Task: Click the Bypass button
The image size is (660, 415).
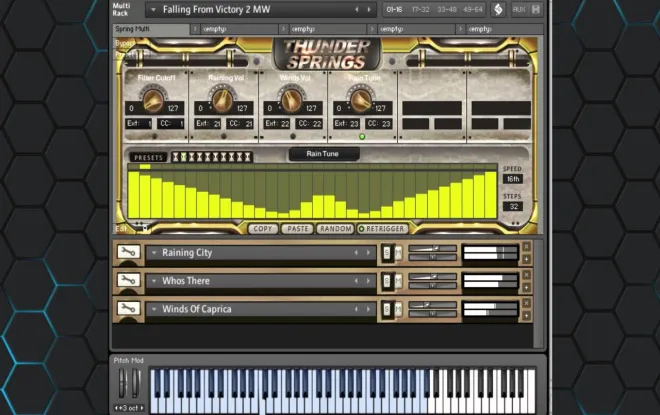Action: [125, 43]
